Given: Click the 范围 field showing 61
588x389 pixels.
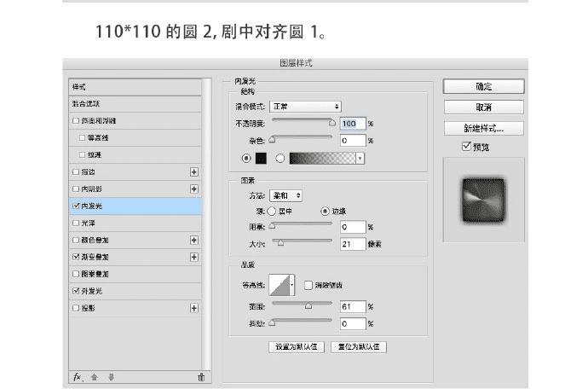Looking at the screenshot, I should click(353, 307).
